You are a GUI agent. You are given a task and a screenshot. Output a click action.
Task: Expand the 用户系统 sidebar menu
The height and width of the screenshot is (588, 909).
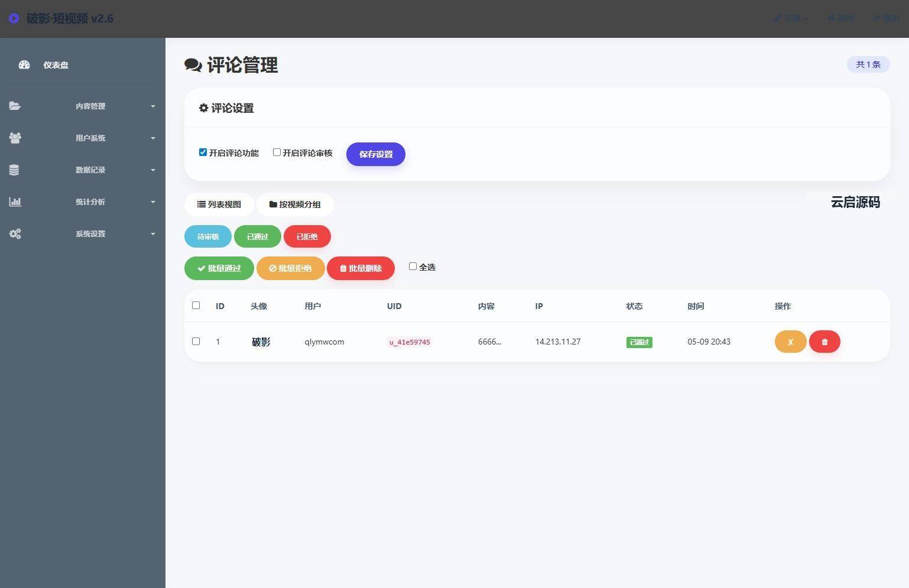83,138
